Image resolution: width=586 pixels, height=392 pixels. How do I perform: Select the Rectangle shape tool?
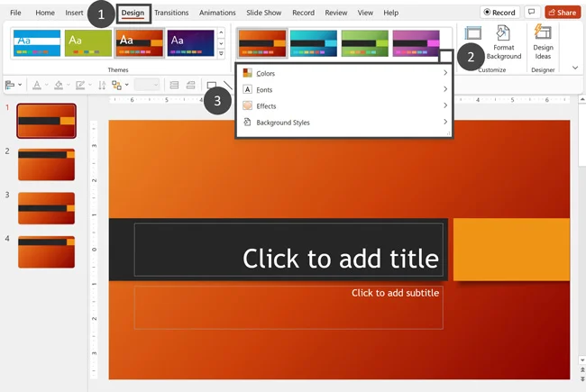click(x=212, y=86)
